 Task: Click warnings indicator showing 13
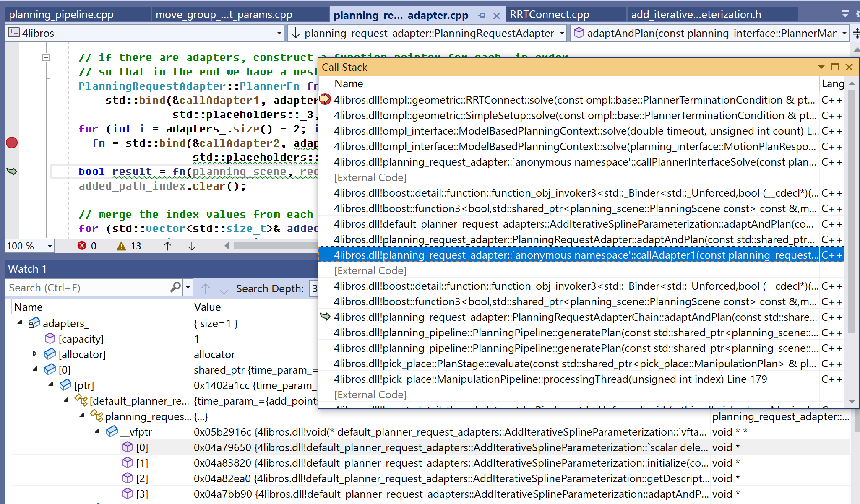[x=129, y=246]
